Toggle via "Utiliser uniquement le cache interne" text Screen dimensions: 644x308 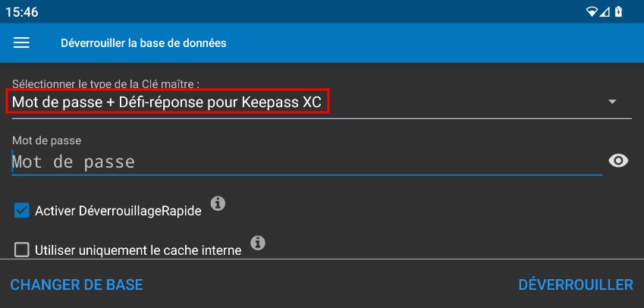click(x=138, y=250)
